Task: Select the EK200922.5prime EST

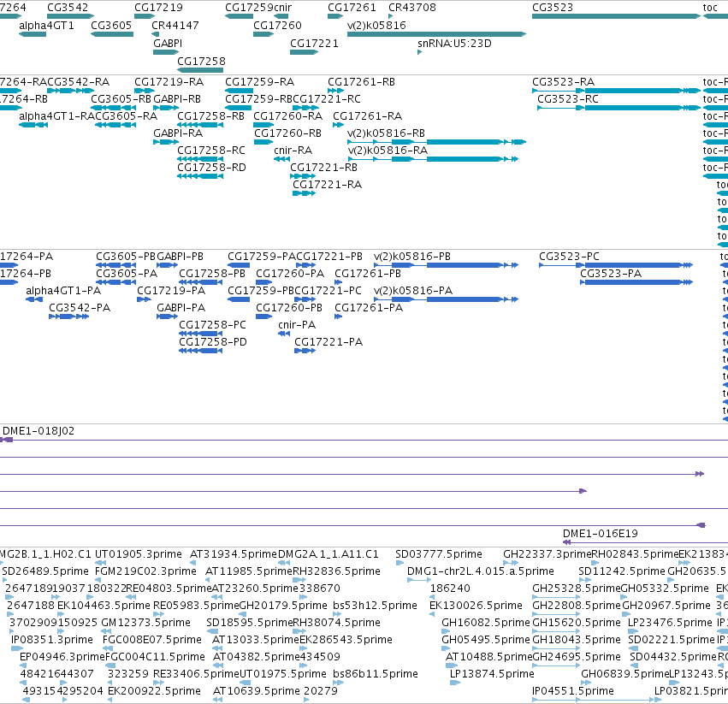Action: [110, 700]
